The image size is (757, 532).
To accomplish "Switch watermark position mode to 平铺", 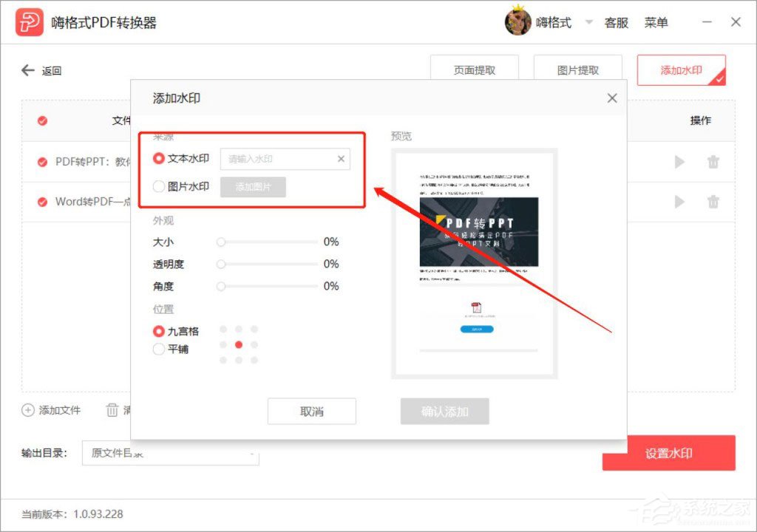I will click(158, 349).
